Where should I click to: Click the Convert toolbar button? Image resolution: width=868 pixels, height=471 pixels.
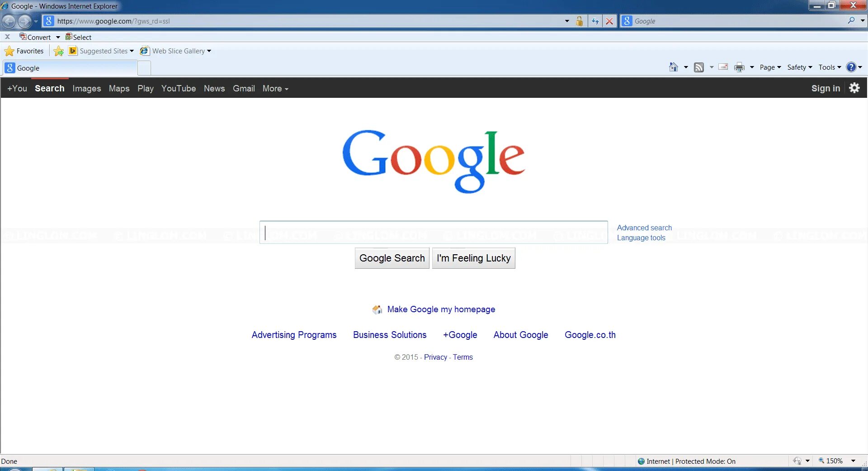(35, 37)
